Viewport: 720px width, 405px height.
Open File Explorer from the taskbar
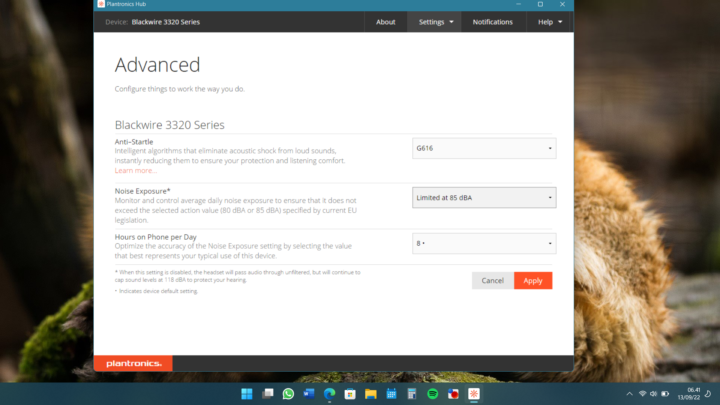click(x=371, y=394)
